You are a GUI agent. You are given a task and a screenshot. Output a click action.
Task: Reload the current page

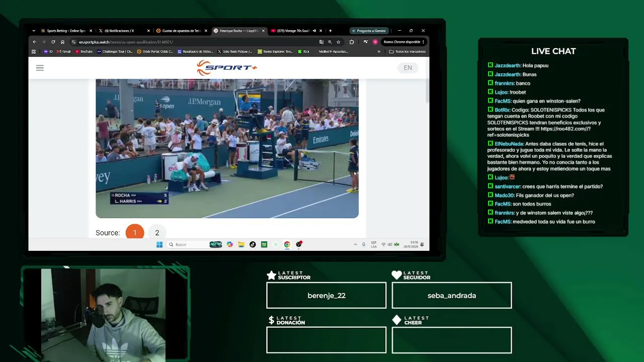pyautogui.click(x=53, y=42)
